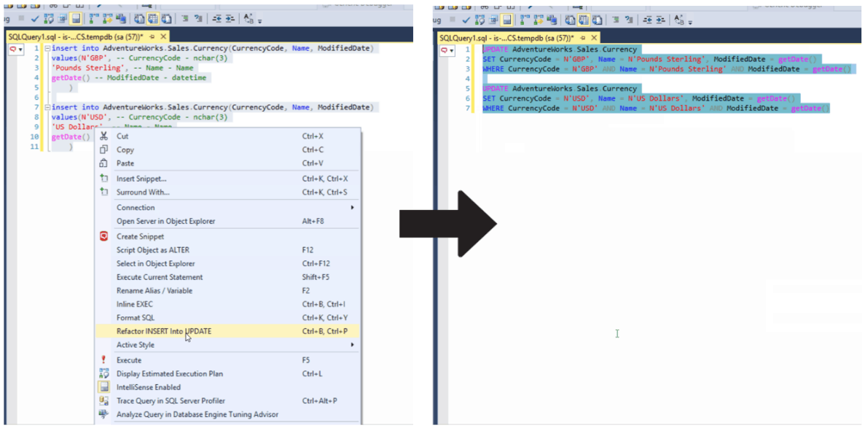
Task: Expand Active Style submenu arrow in context menu
Action: coord(352,345)
